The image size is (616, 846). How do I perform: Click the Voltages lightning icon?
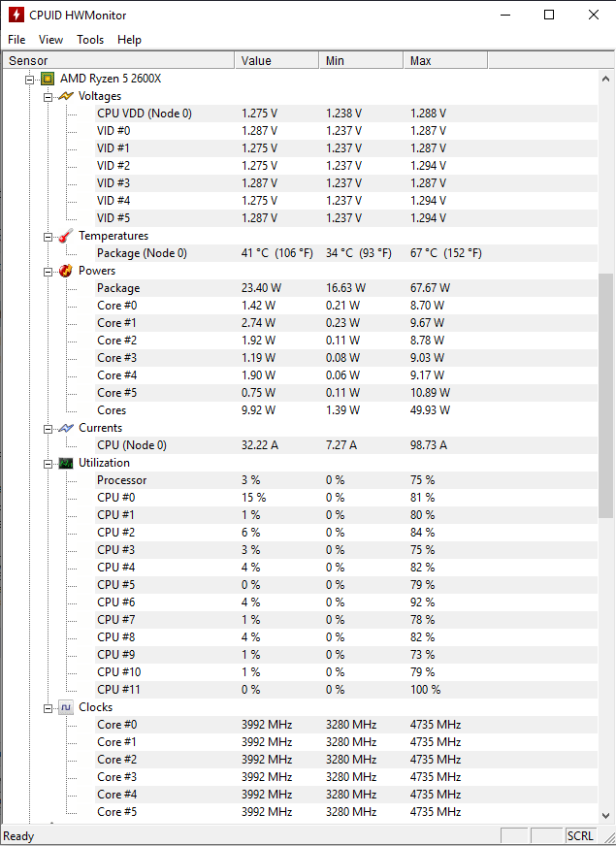(65, 96)
